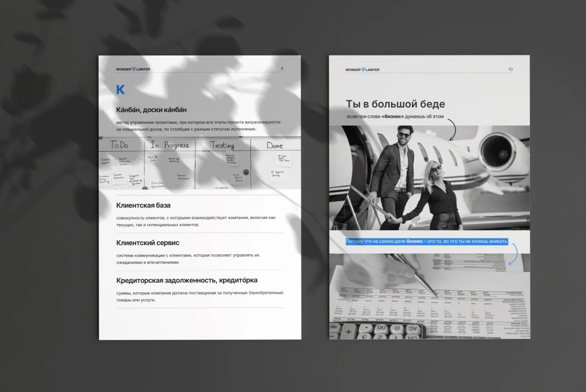The height and width of the screenshot is (392, 586).
Task: Click page number 9 in the header
Action: (x=282, y=69)
